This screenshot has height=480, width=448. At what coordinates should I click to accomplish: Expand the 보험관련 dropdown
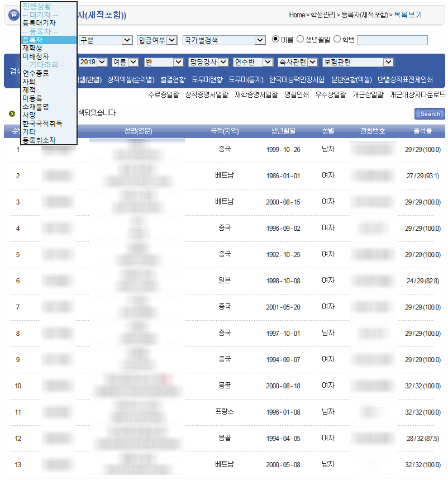click(358, 62)
